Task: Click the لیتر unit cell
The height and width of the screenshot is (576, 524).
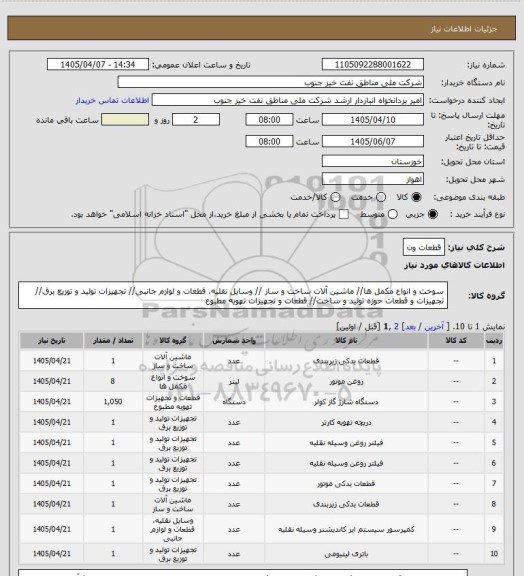Action: (234, 382)
